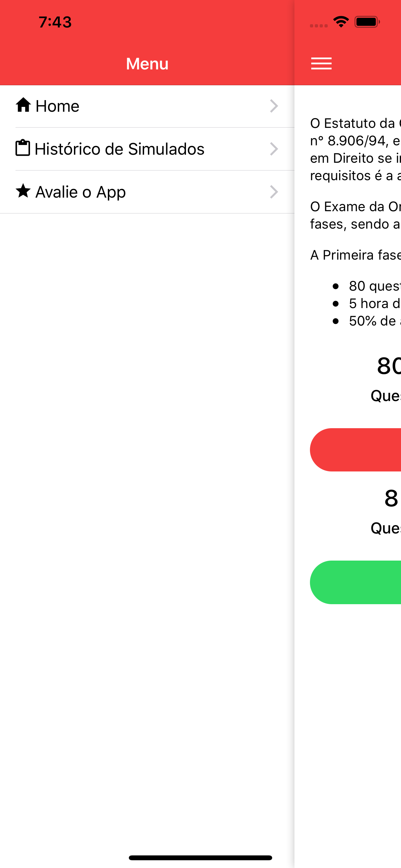Image resolution: width=401 pixels, height=868 pixels.
Task: Click the star icon beside Avalie
Action: 23,191
